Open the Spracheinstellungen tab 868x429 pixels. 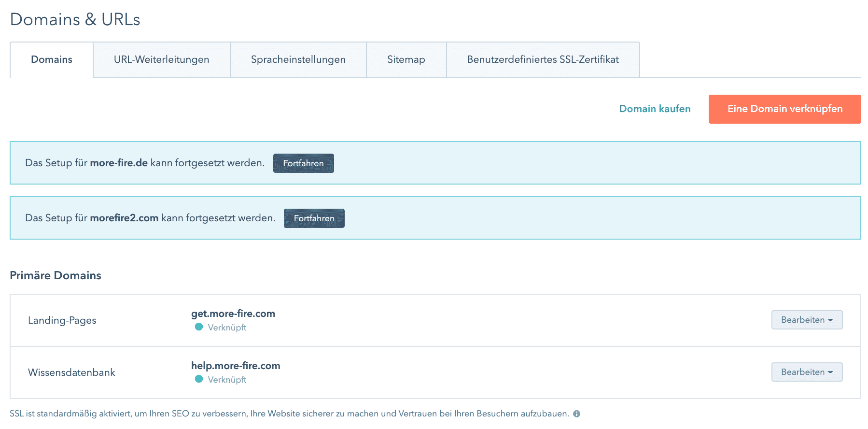tap(298, 60)
